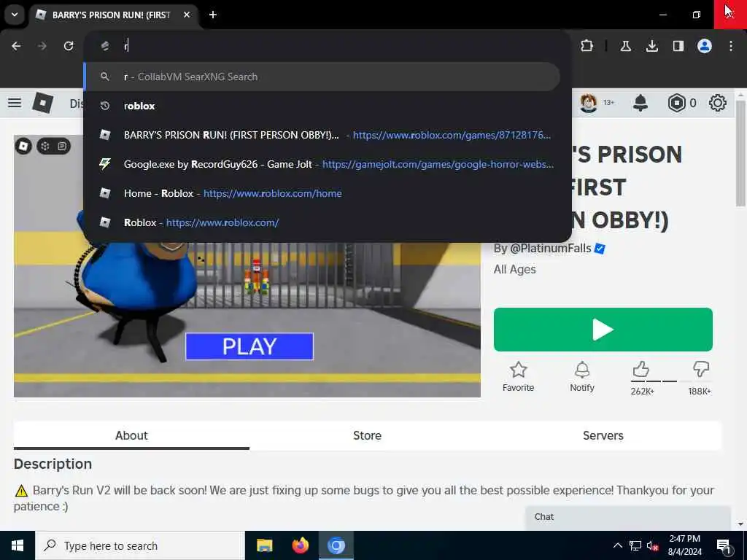This screenshot has height=560, width=747.
Task: Click the thumbnail icon group pill
Action: 53,146
